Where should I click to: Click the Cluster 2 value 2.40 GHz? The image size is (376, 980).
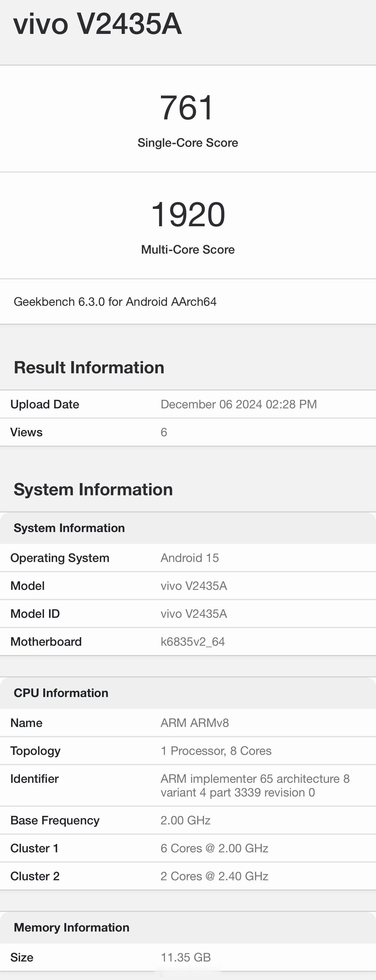click(x=214, y=876)
